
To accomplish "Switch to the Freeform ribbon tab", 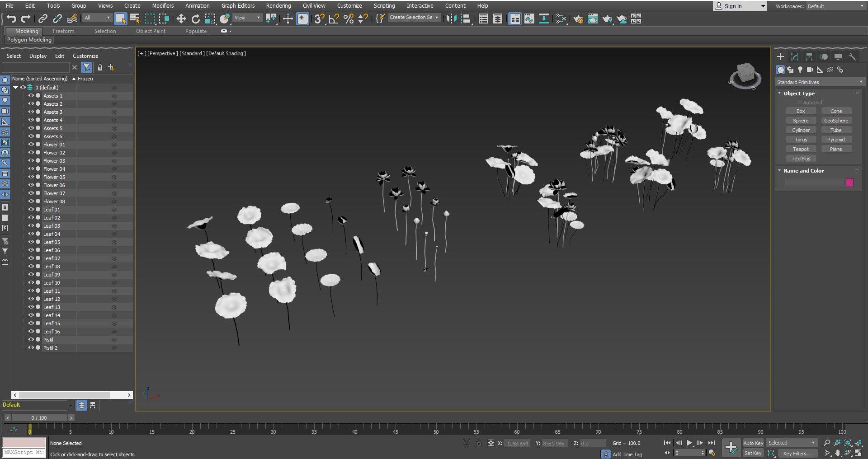I will pyautogui.click(x=63, y=31).
